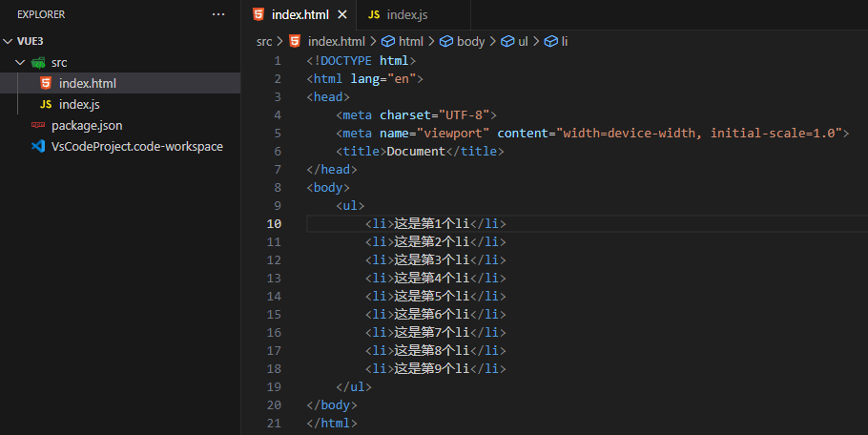Close the index.html editor tab
The height and width of the screenshot is (435, 868).
click(x=342, y=15)
